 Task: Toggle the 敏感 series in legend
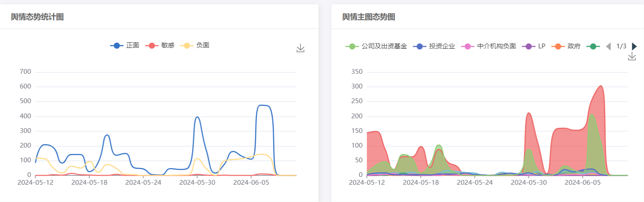160,45
